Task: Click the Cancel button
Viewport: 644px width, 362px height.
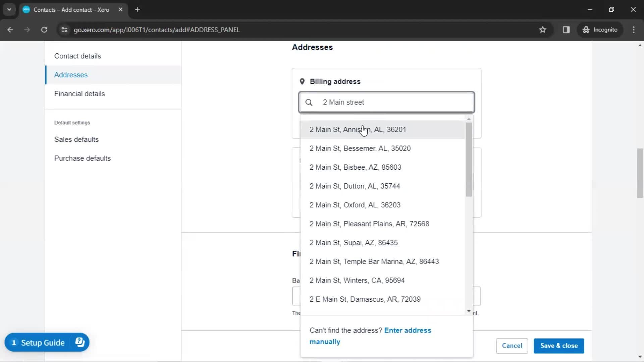Action: tap(512, 346)
